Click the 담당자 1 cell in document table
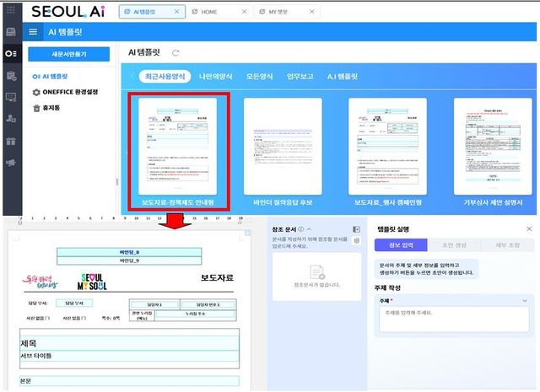Screen dimensions: 540x392 [x=154, y=304]
